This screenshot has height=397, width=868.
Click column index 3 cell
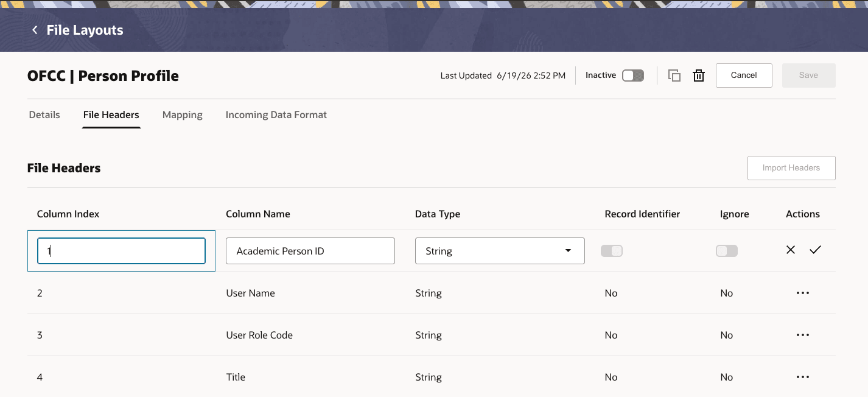(40, 335)
